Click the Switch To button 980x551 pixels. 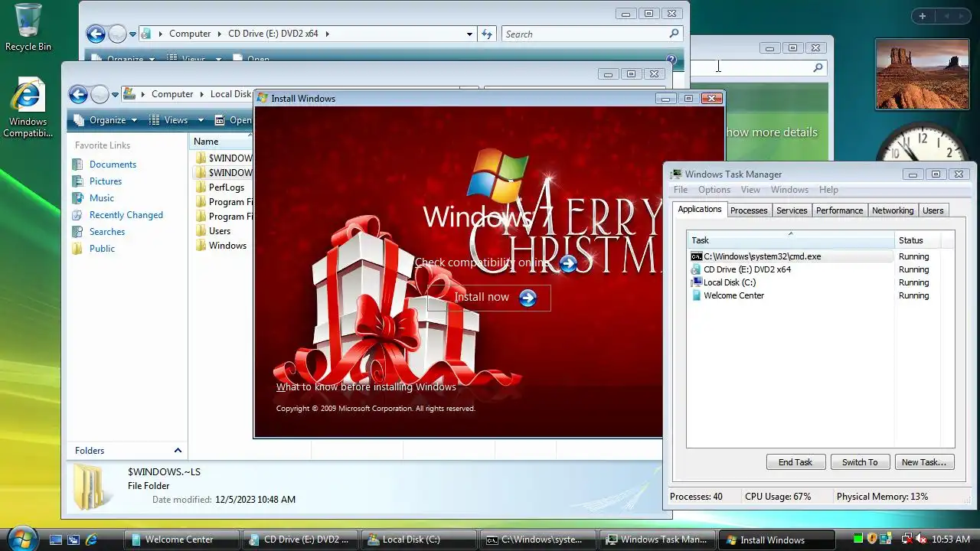click(x=860, y=462)
